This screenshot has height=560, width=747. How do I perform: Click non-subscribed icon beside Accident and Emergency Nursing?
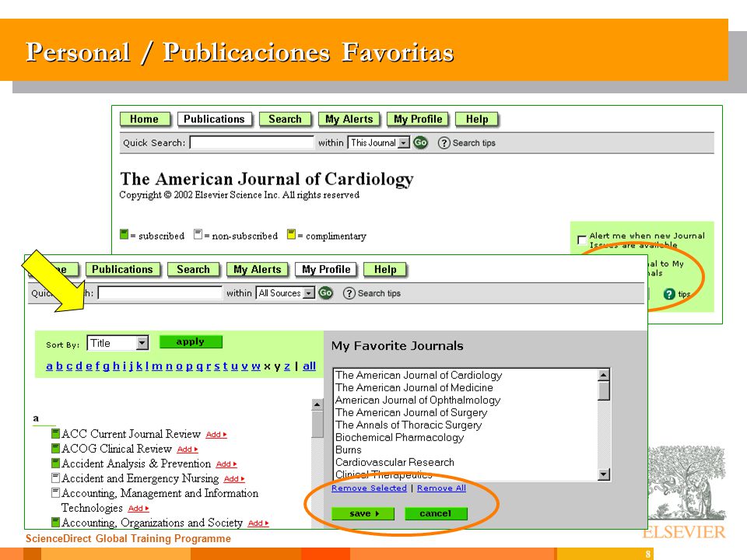[x=55, y=478]
